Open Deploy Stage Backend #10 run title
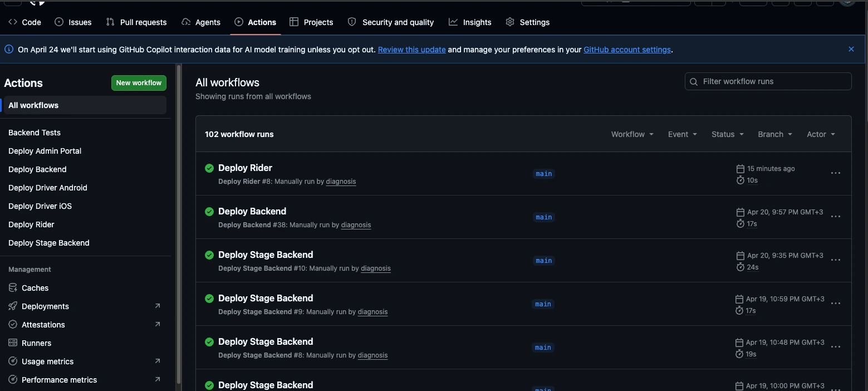 coord(266,255)
